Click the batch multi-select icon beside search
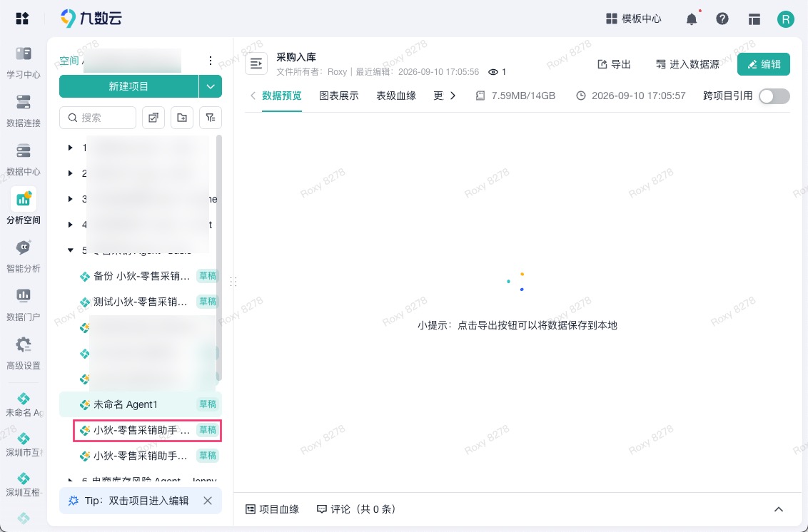This screenshot has width=808, height=532. coord(153,118)
